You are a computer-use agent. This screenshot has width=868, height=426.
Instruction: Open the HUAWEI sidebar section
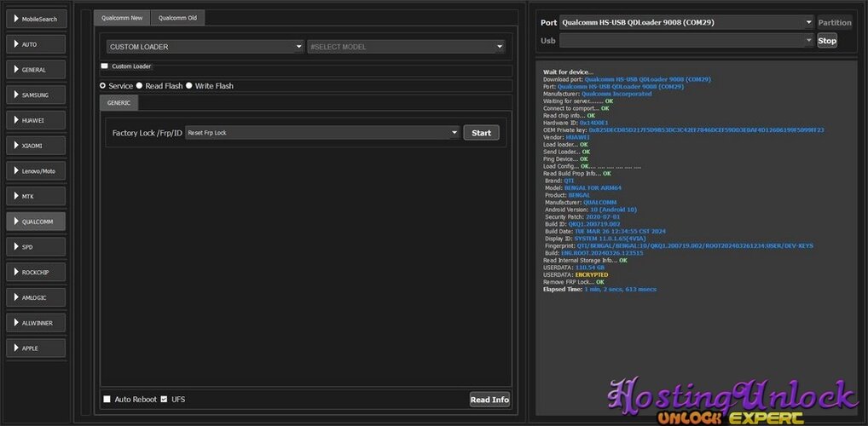point(36,120)
